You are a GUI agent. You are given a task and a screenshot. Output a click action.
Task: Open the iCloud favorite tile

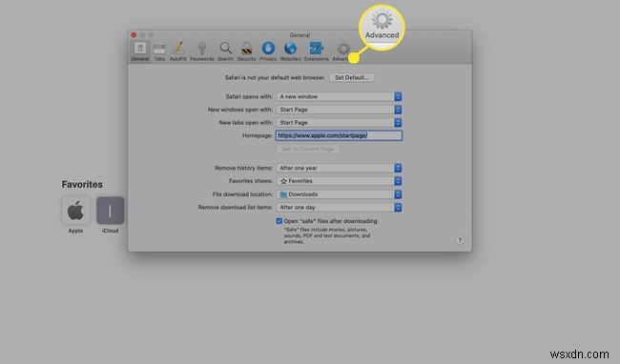point(111,211)
